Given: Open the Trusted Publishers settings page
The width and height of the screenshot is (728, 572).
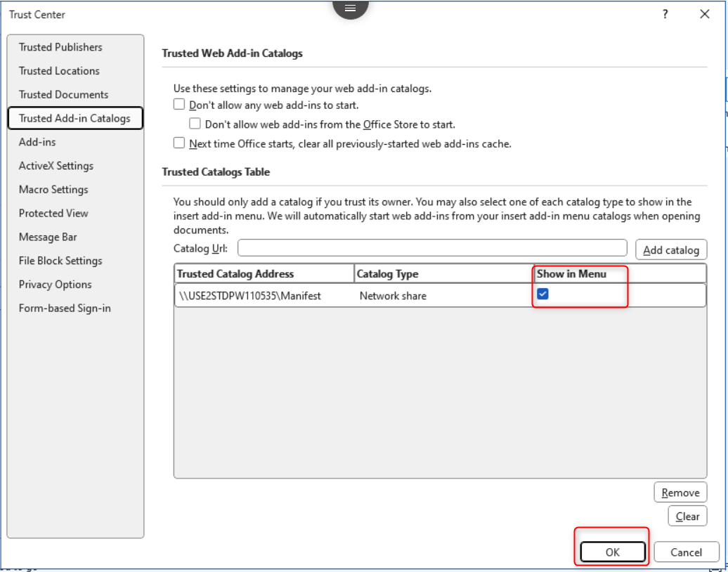Looking at the screenshot, I should pos(60,47).
